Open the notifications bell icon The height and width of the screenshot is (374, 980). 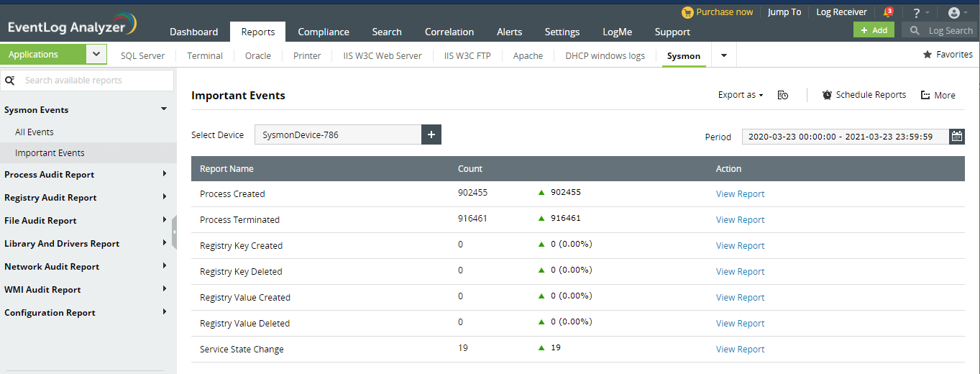coord(888,12)
